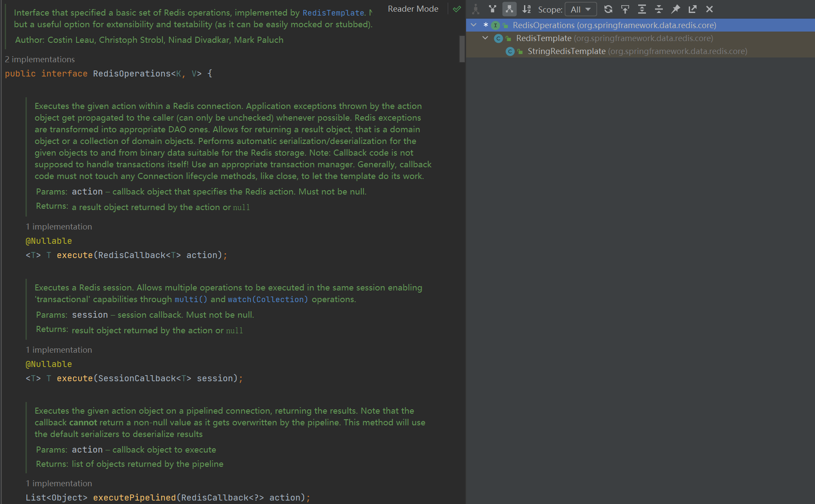Click the green inspection checkmark icon
This screenshot has width=815, height=504.
457,9
